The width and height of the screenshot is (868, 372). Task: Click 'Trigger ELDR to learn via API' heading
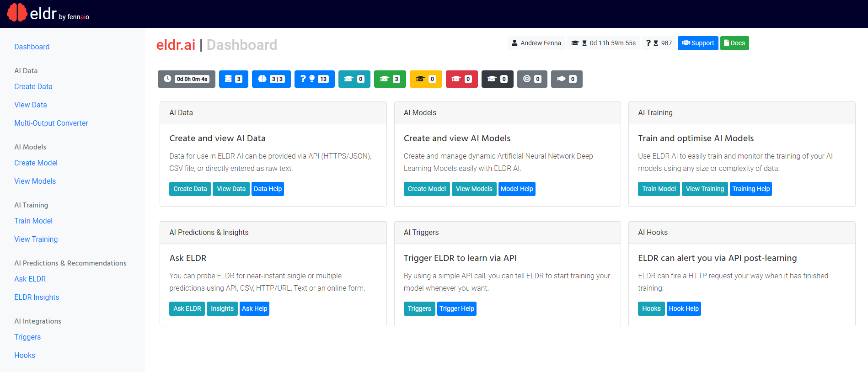(x=460, y=258)
